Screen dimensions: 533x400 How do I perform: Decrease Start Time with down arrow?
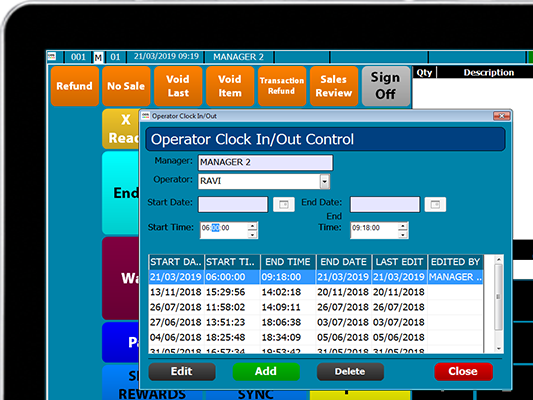[252, 234]
